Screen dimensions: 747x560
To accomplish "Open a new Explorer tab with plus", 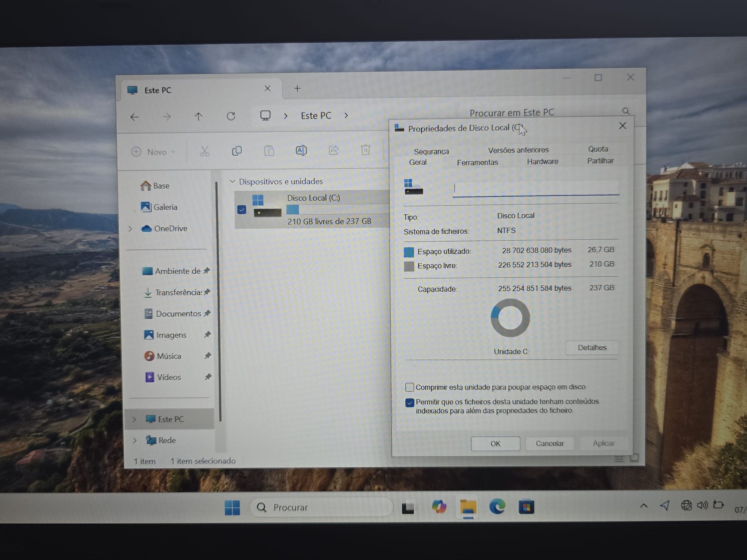I will pyautogui.click(x=297, y=88).
